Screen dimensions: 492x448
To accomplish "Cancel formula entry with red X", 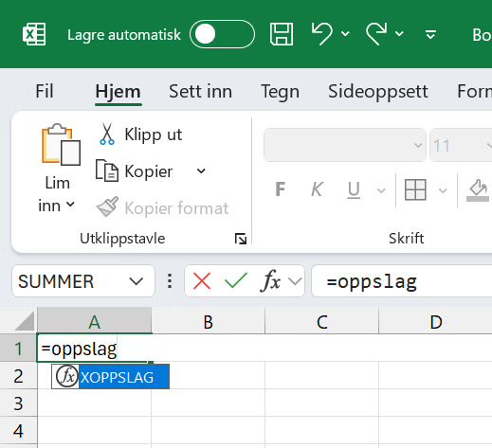I will tap(202, 281).
